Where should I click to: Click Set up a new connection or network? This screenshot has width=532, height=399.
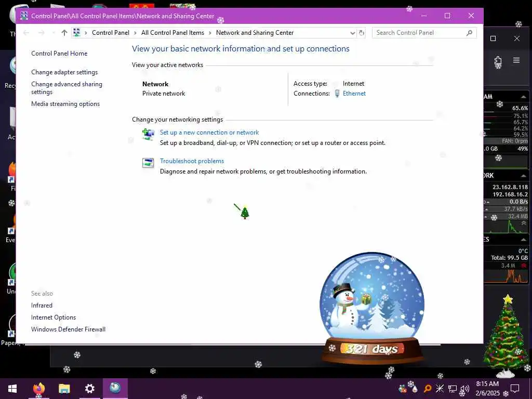[x=209, y=132]
